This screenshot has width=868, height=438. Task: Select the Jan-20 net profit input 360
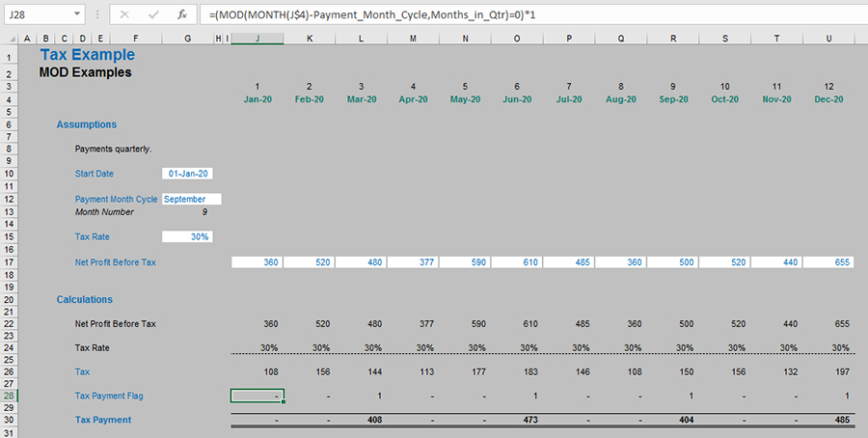(x=258, y=262)
